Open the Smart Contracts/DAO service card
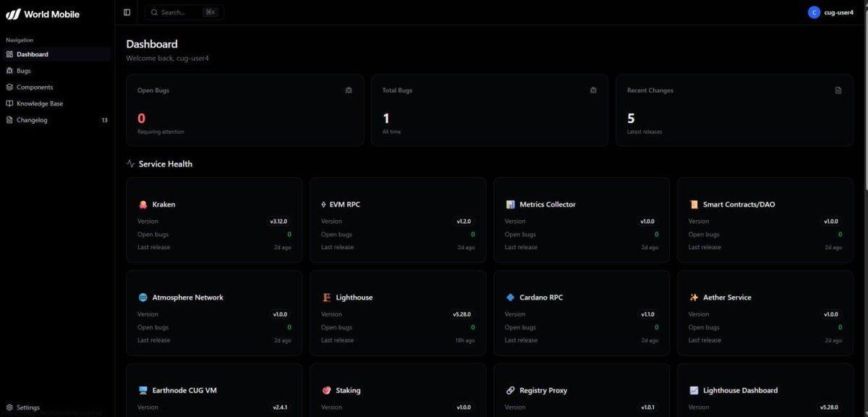The height and width of the screenshot is (417, 868). tap(765, 220)
